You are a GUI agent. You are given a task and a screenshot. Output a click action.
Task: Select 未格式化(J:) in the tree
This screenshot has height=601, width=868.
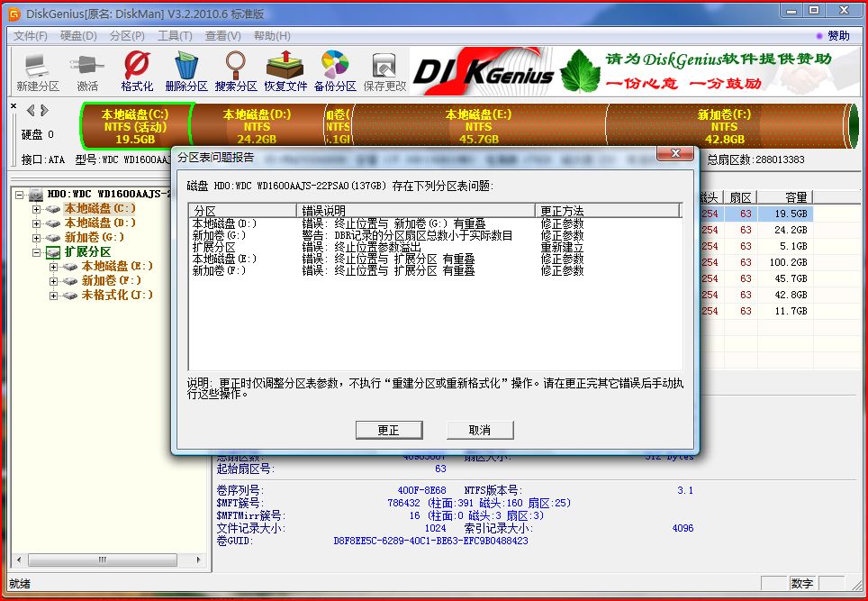(117, 295)
